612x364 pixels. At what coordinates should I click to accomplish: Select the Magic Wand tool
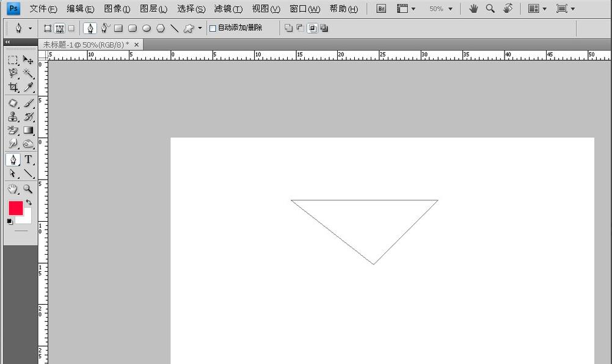(x=28, y=73)
